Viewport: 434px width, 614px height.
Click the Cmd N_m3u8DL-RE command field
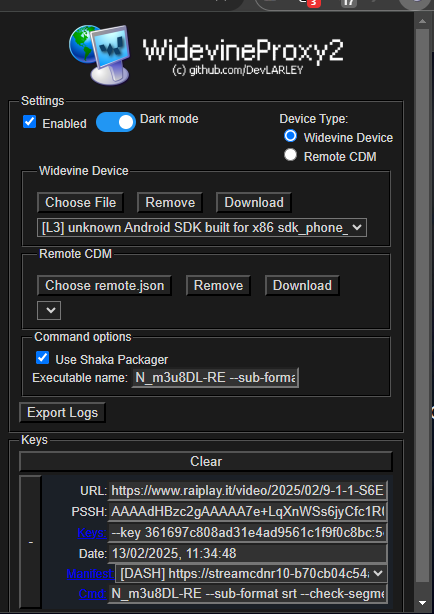(248, 594)
